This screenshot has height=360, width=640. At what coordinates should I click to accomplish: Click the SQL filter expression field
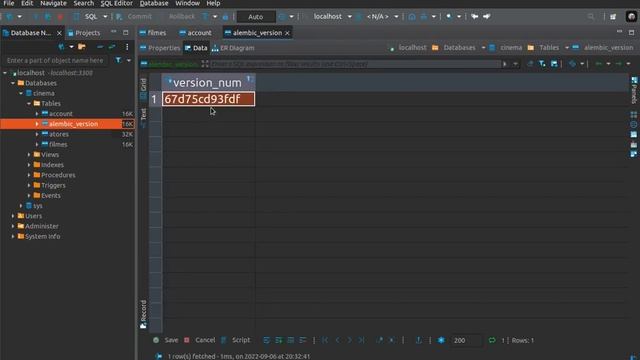(x=355, y=64)
